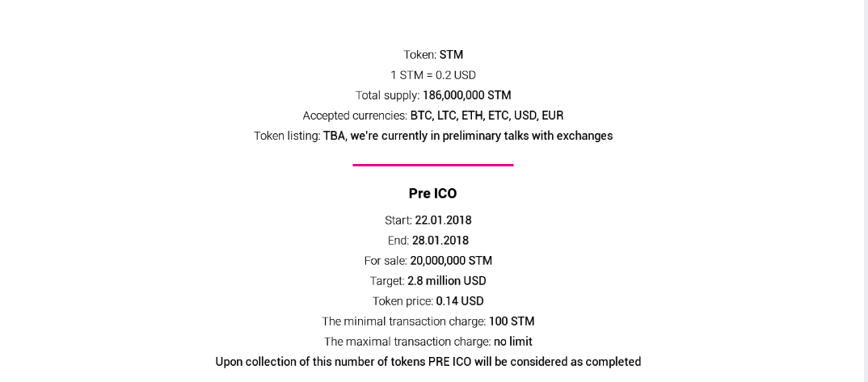Image resolution: width=868 pixels, height=382 pixels.
Task: Click the bold STM token name
Action: 451,55
